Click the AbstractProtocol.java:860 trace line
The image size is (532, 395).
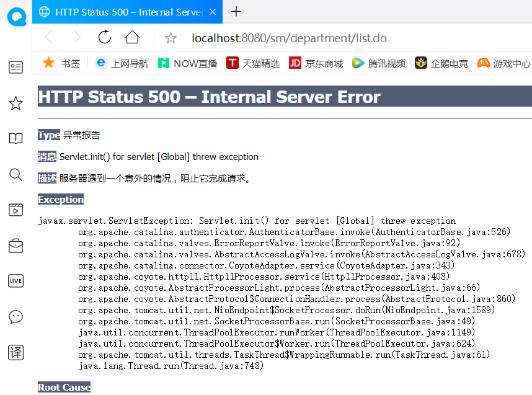(x=297, y=300)
